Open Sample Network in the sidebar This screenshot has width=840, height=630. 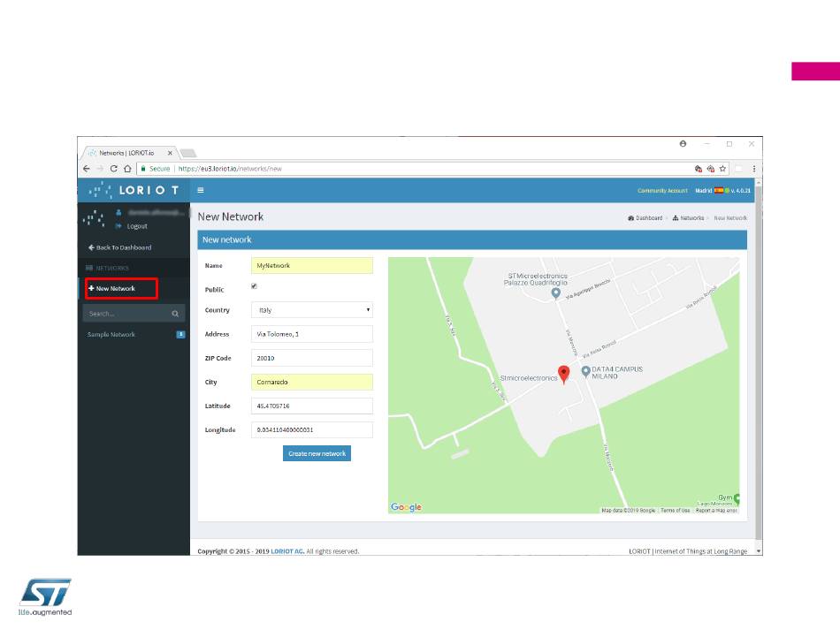pos(111,335)
